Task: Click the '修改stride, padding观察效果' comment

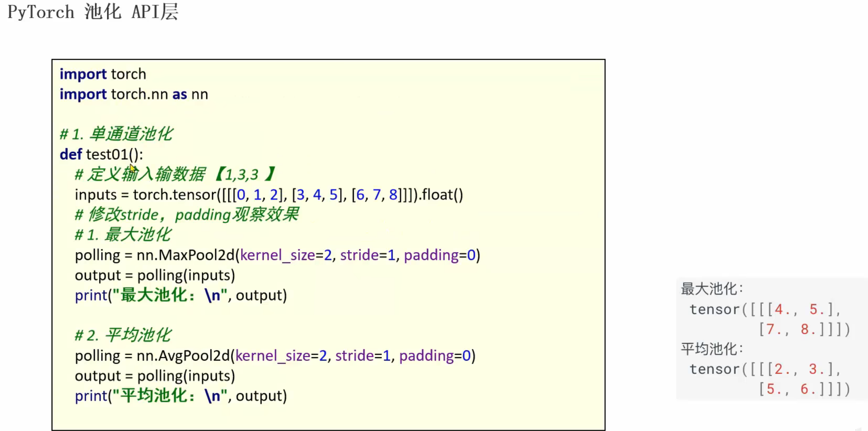Action: [x=187, y=215]
